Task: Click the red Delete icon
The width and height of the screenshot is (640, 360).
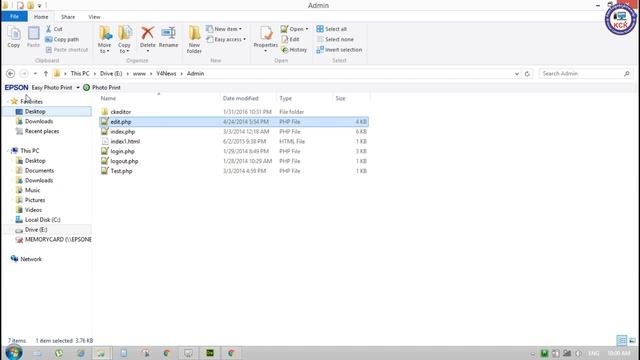Action: [148, 33]
